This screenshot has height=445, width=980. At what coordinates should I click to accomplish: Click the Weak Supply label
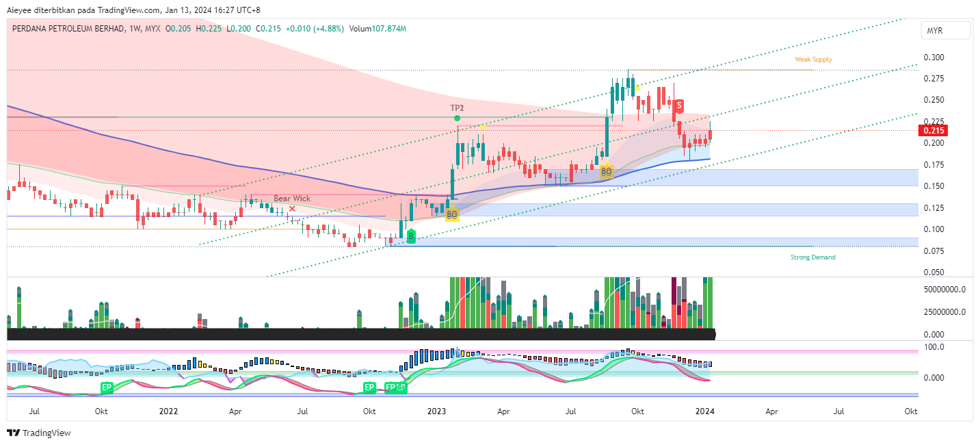[x=813, y=60]
